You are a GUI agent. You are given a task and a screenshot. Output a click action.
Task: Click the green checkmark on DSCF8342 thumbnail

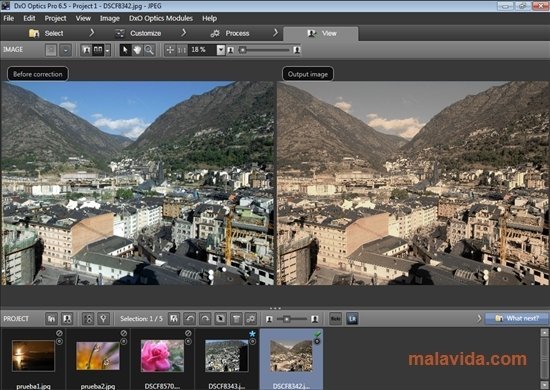[317, 334]
